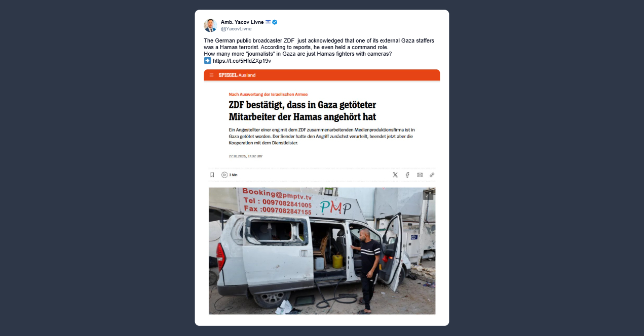Click the 27.10.2025 article timestamp
This screenshot has height=336, width=644.
(x=246, y=156)
